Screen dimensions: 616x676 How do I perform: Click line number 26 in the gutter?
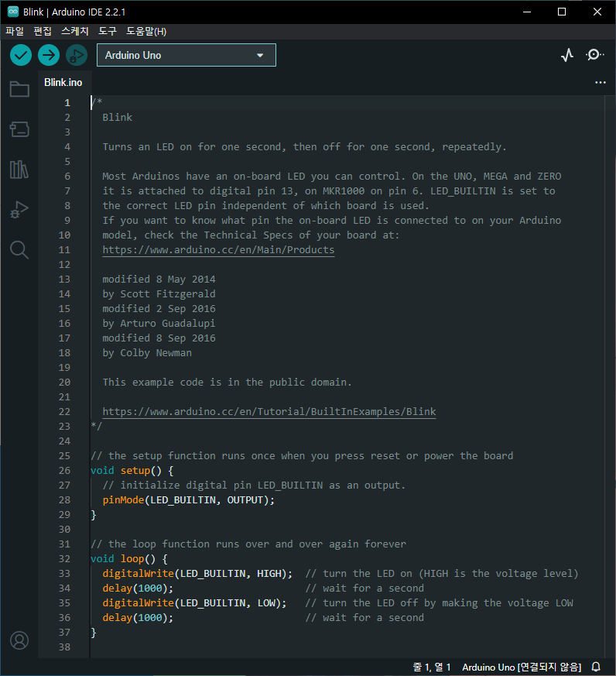coord(64,471)
